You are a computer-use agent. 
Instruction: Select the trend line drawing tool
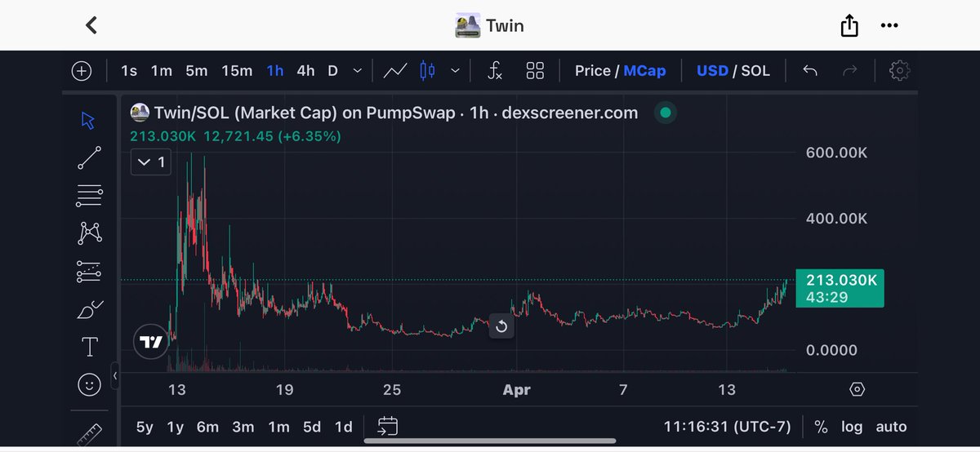pyautogui.click(x=89, y=157)
